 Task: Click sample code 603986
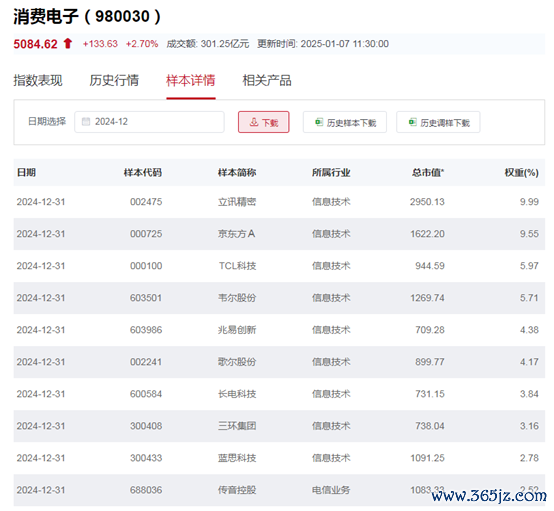146,330
